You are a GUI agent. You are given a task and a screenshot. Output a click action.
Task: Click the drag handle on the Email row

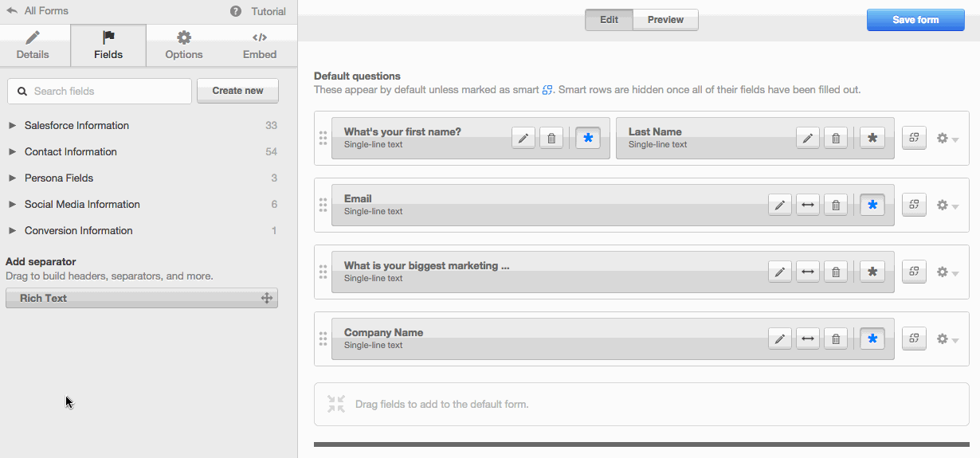coord(323,205)
